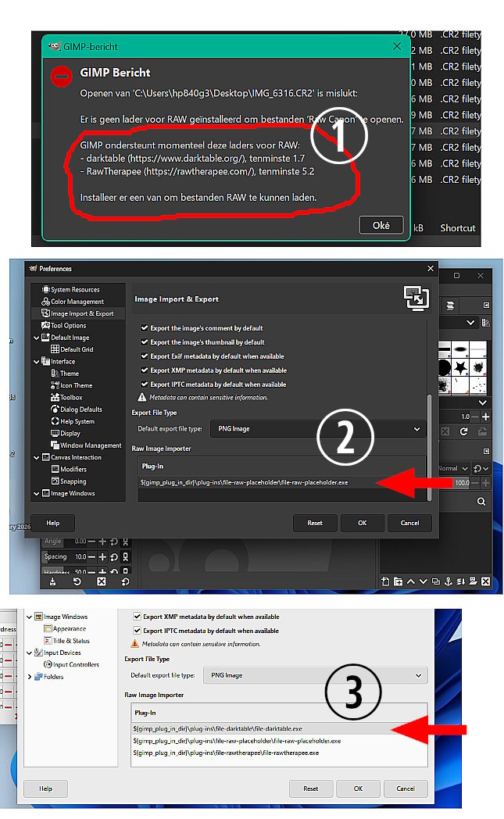Image resolution: width=504 pixels, height=819 pixels.
Task: Toggle Export XMP metadata in dark Preferences
Action: [145, 370]
